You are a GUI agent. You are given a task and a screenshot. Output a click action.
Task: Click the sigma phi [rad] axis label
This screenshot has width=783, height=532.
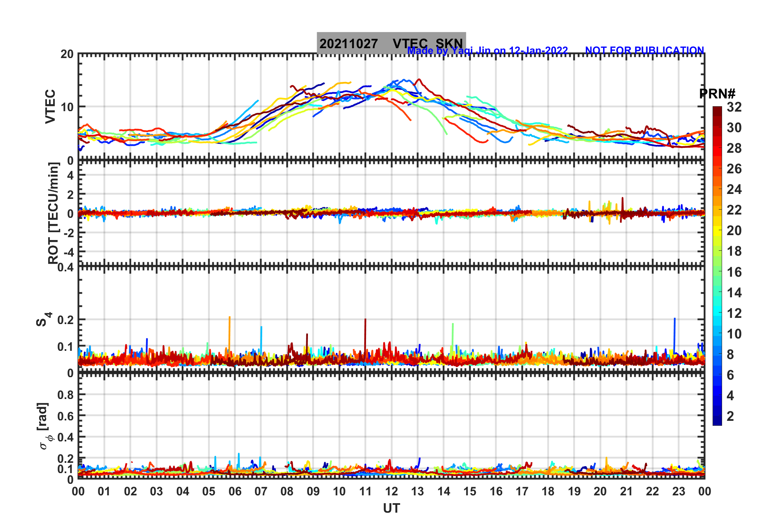[x=45, y=426]
